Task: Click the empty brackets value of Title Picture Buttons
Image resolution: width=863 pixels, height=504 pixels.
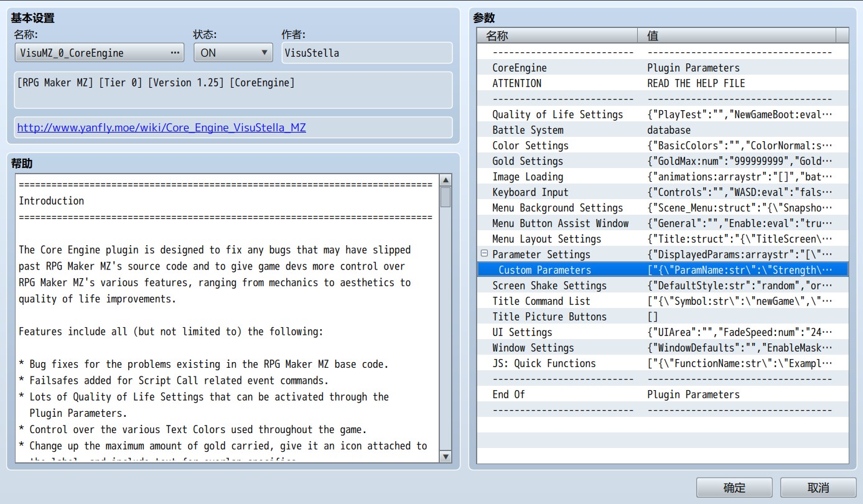Action: [x=653, y=317]
